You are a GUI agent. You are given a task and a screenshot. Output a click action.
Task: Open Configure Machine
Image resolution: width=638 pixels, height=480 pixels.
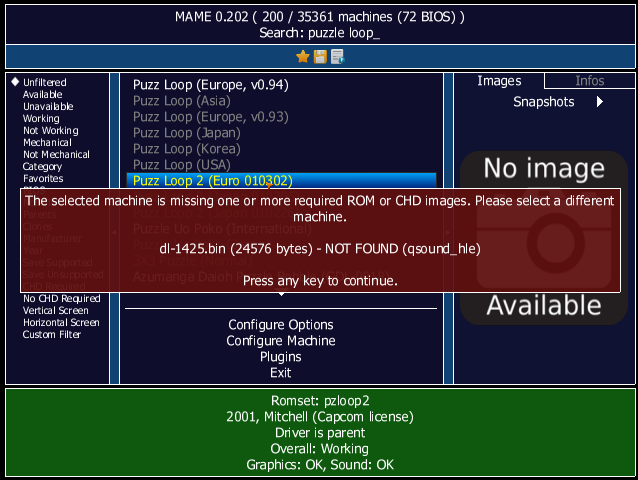pyautogui.click(x=281, y=341)
